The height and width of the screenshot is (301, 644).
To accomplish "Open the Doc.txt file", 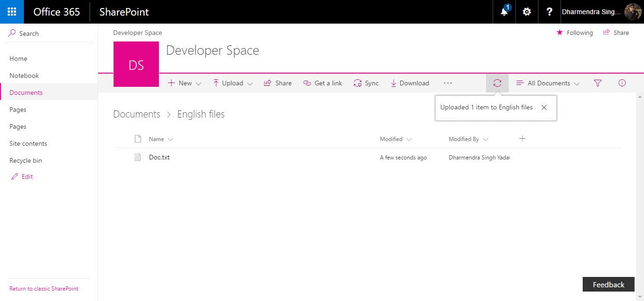I will click(x=159, y=157).
